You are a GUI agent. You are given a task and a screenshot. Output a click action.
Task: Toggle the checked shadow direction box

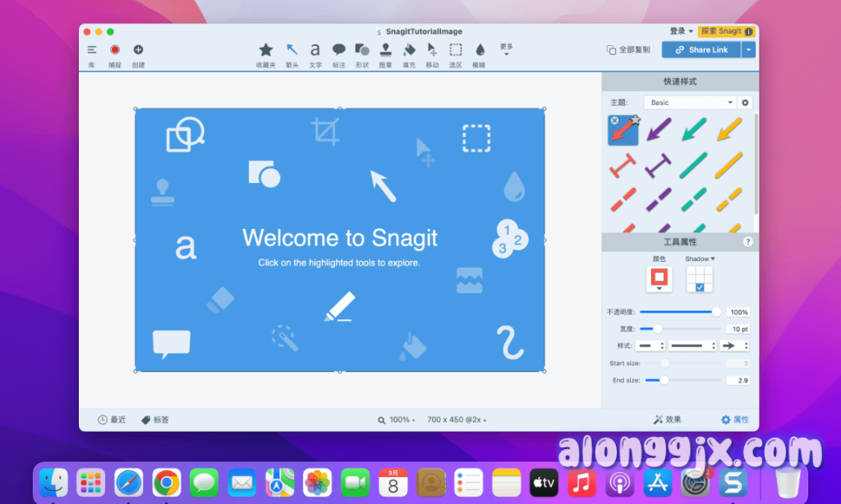[x=700, y=287]
